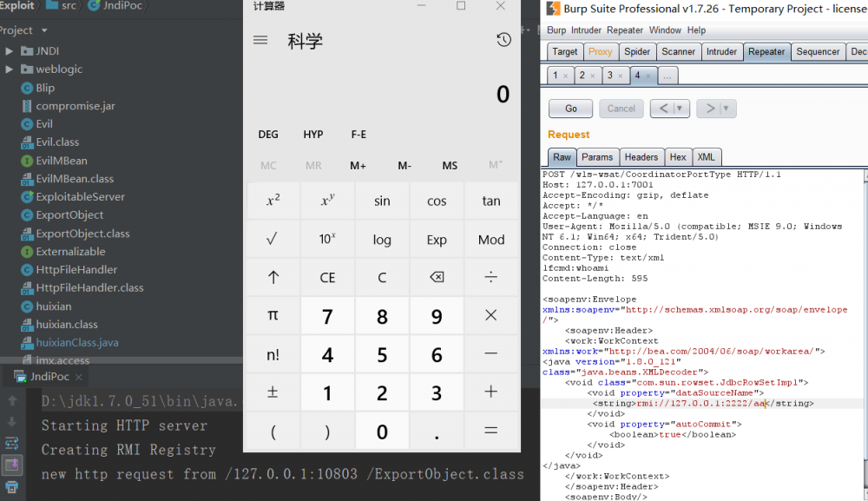This screenshot has width=868, height=501.
Task: Click the minus operator key
Action: pos(491,353)
